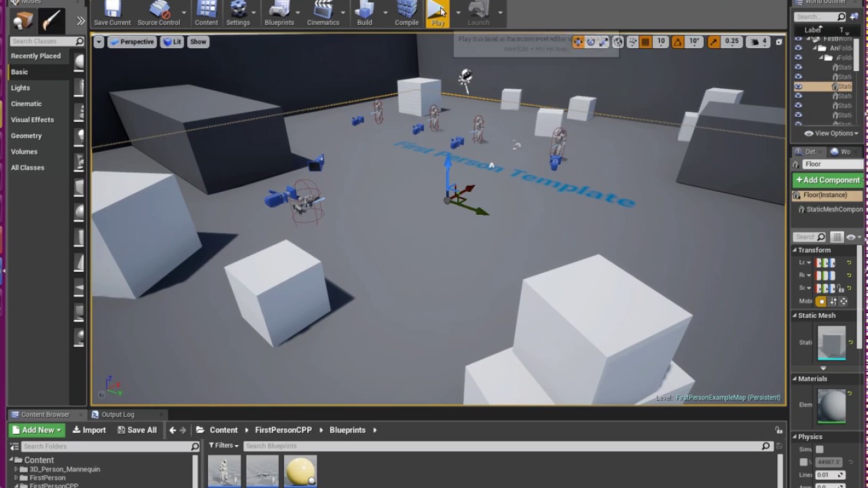
Task: Click the Import button
Action: 90,430
